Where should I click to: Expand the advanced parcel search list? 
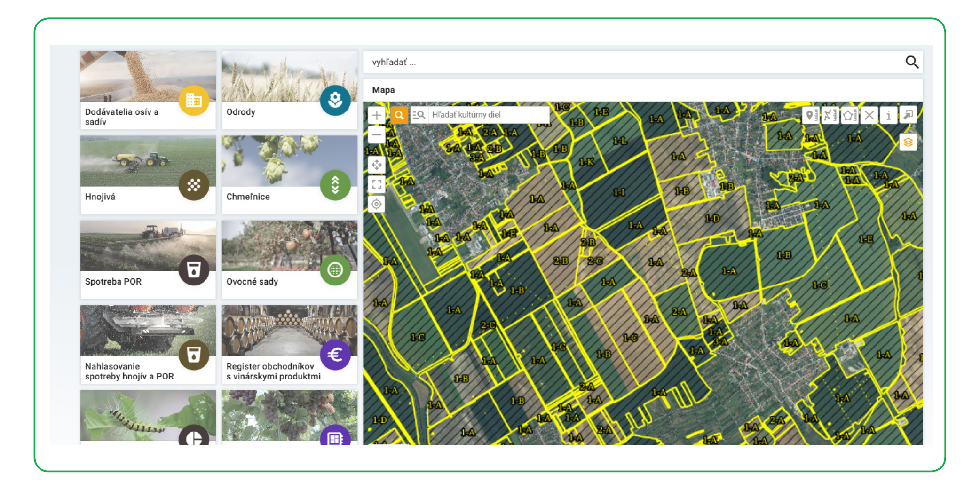[x=419, y=115]
